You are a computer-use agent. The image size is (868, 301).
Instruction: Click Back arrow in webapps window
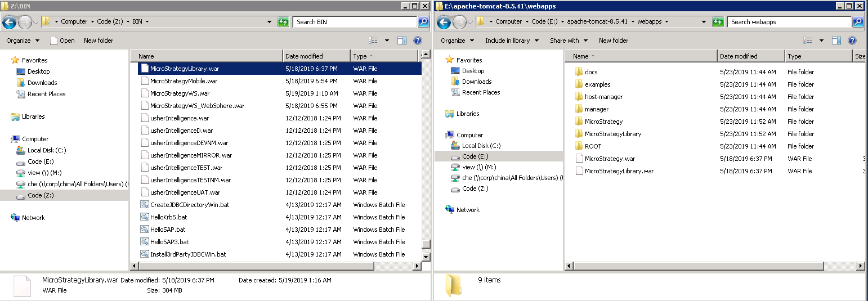(444, 22)
